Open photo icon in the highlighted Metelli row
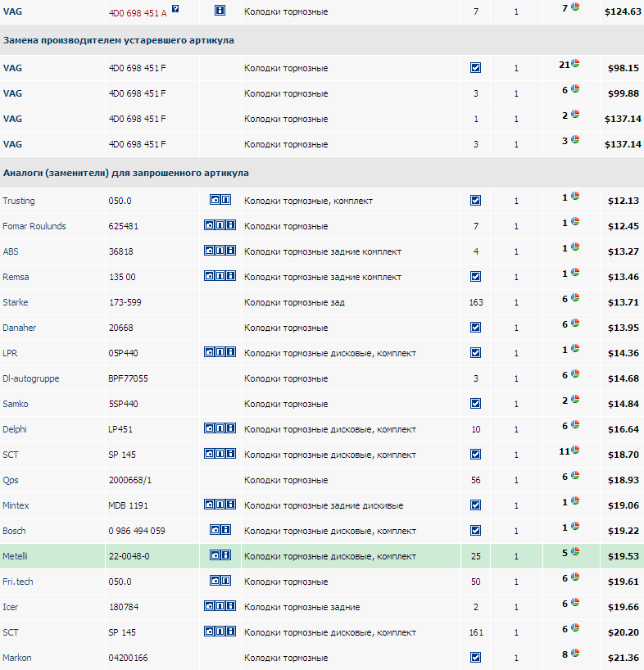Viewport: 644px width, 670px height. coord(215,555)
